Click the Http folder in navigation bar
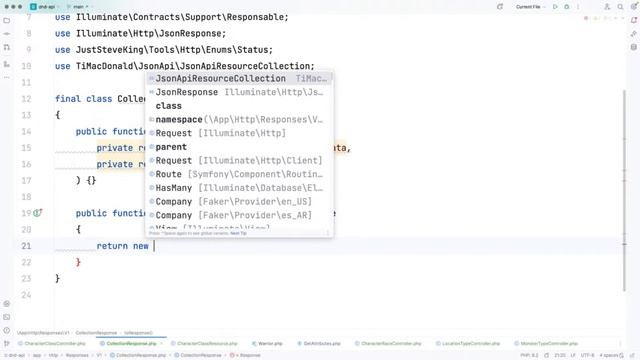 click(53, 355)
